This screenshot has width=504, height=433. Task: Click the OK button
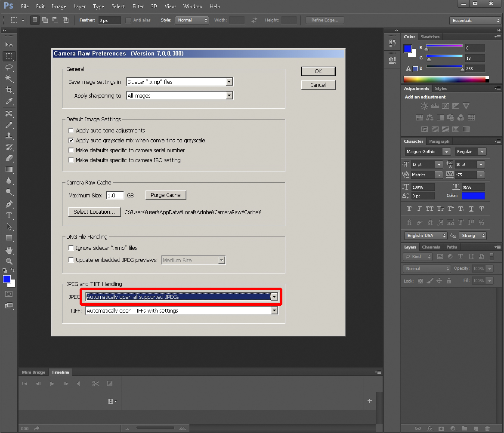(x=318, y=71)
